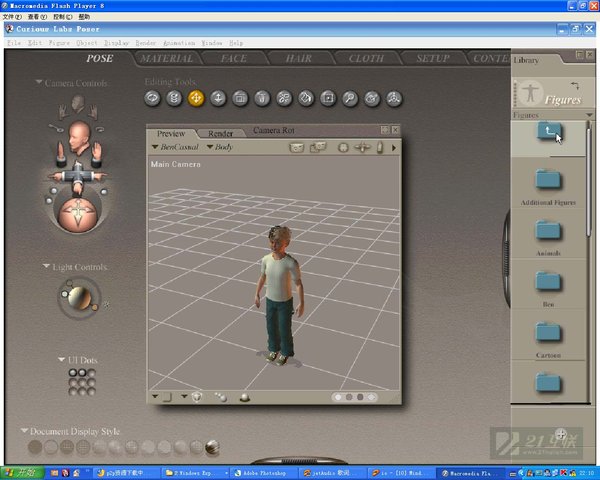The image size is (600, 480).
Task: Select the first document display style sphere
Action: [x=34, y=447]
